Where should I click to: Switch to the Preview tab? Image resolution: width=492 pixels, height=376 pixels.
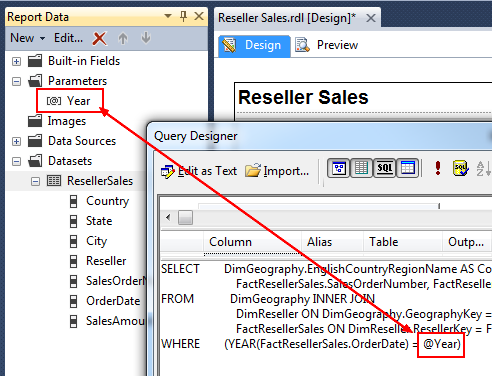tap(327, 45)
